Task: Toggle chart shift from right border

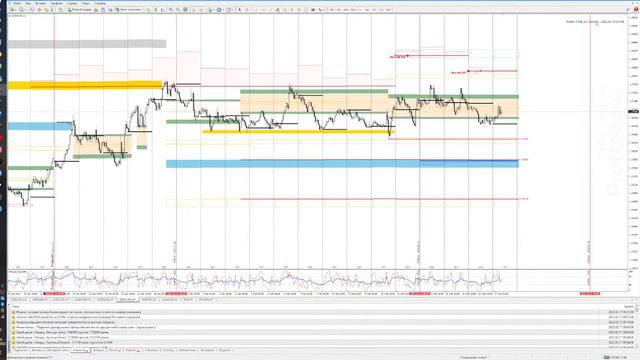Action: click(x=201, y=9)
